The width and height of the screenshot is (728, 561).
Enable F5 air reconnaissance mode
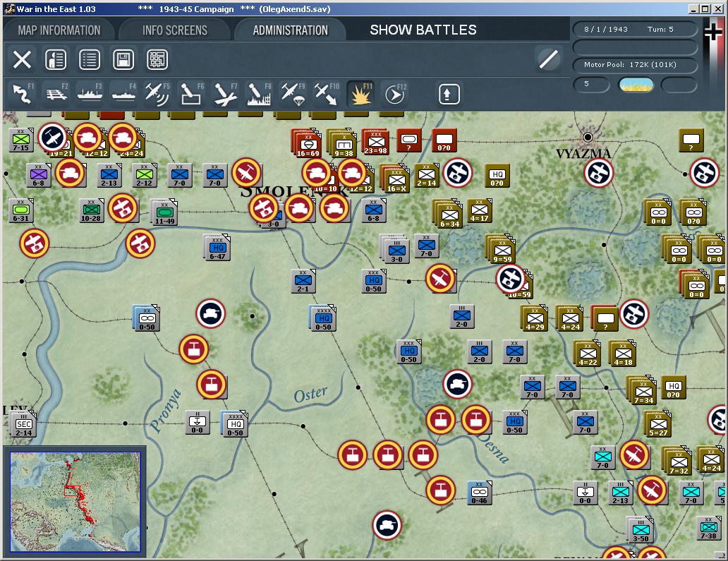coord(157,93)
